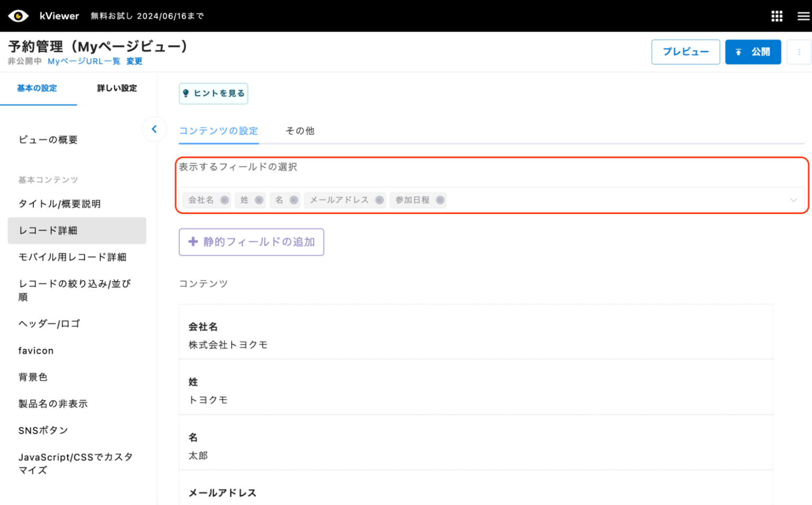
Task: Switch to the 詳しい設定 tab
Action: point(117,88)
